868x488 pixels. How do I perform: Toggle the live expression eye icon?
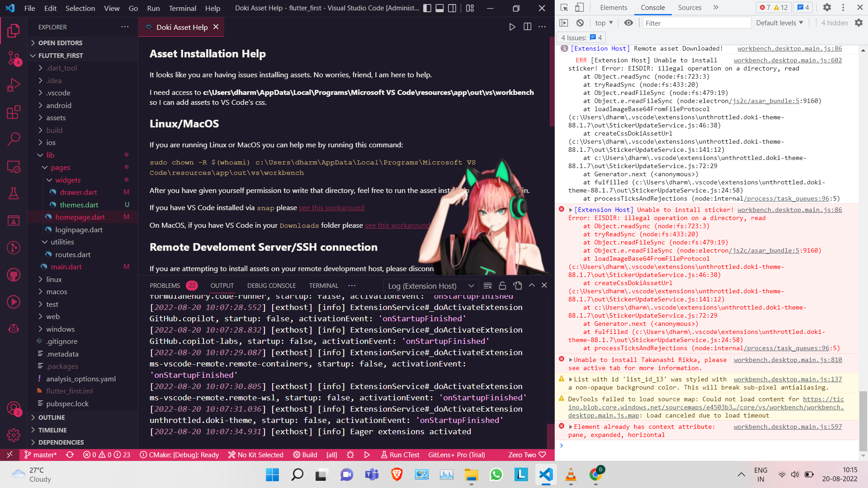click(x=628, y=23)
